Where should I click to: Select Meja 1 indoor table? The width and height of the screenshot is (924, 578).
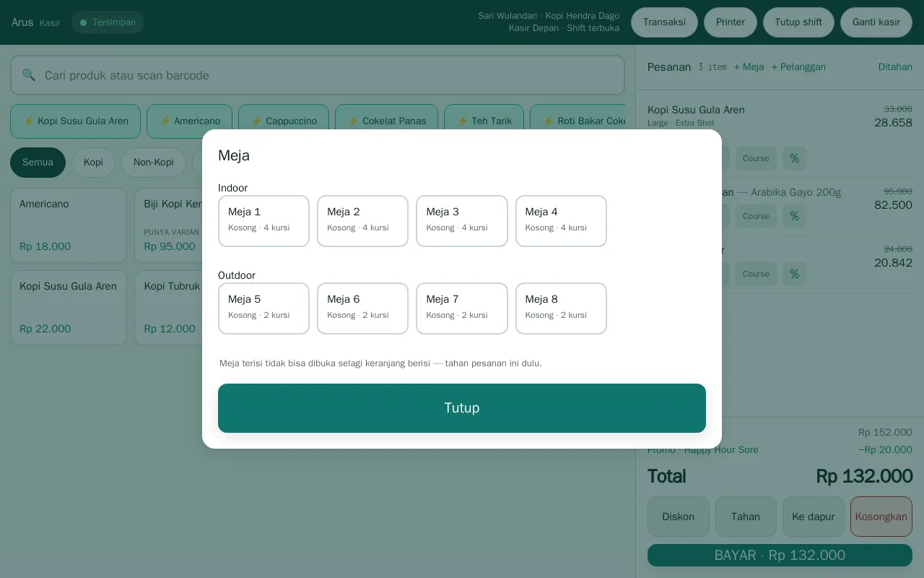pyautogui.click(x=263, y=221)
